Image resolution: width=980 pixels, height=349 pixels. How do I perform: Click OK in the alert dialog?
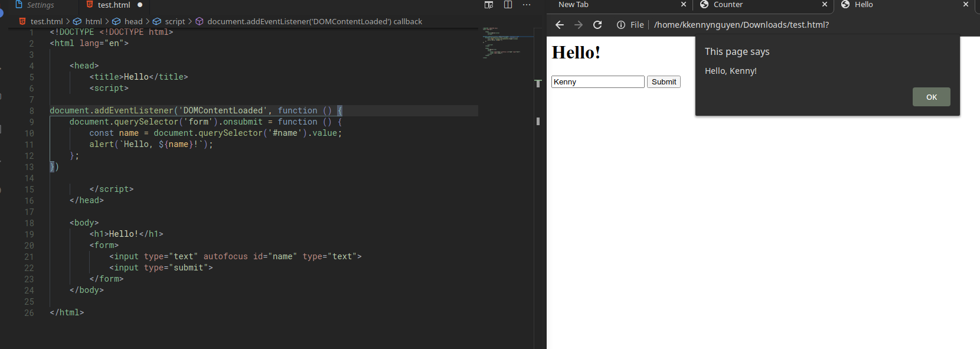(x=932, y=97)
